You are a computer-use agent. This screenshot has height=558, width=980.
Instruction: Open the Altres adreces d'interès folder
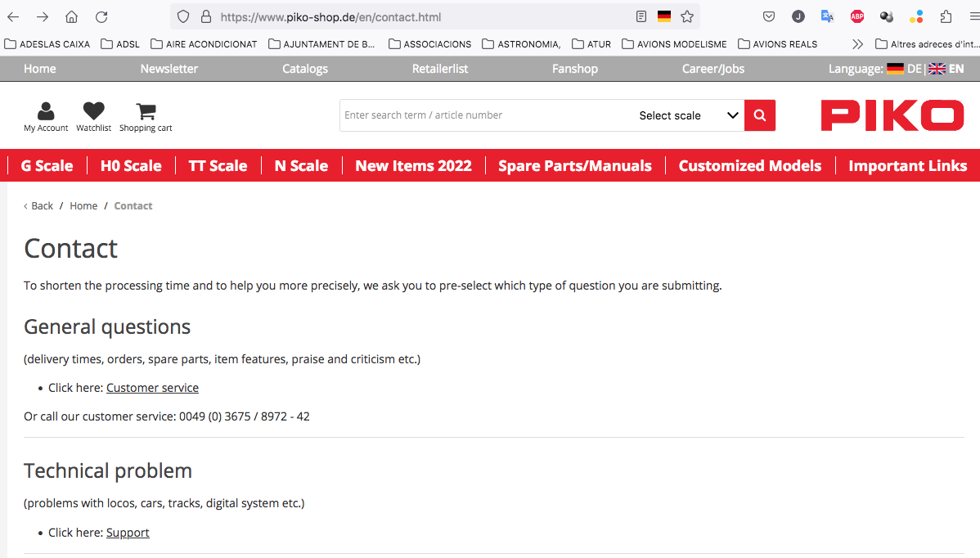[928, 44]
